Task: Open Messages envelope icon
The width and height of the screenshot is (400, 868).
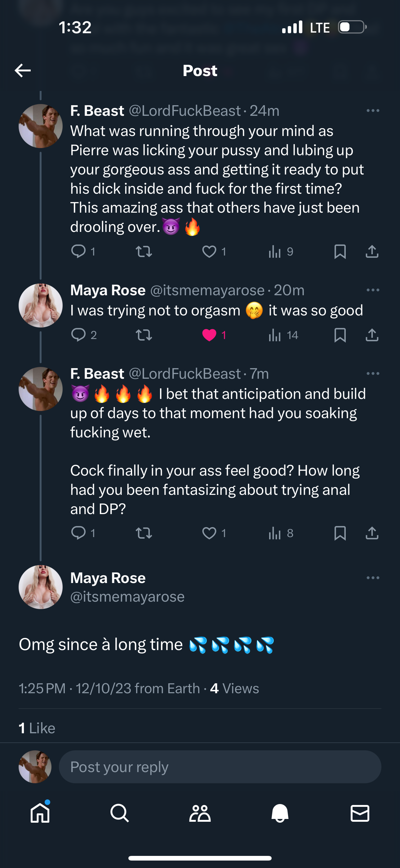Action: point(360,813)
